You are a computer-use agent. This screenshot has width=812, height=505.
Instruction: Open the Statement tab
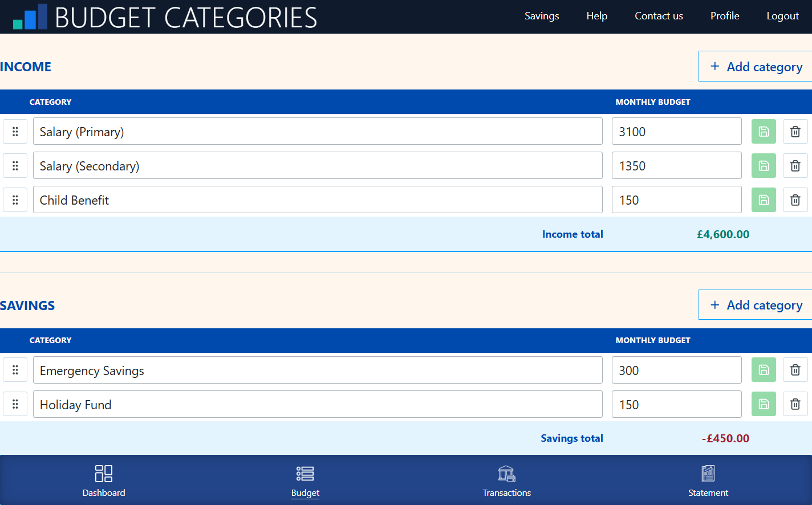[708, 481]
